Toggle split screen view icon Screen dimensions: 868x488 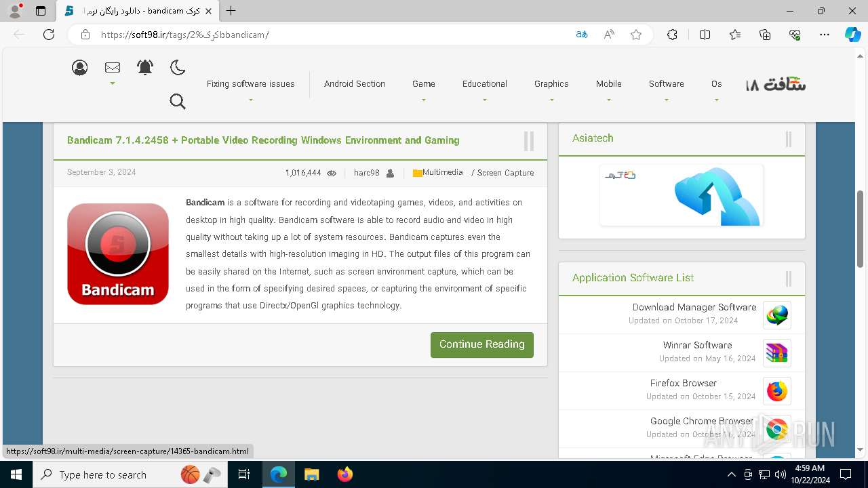705,35
